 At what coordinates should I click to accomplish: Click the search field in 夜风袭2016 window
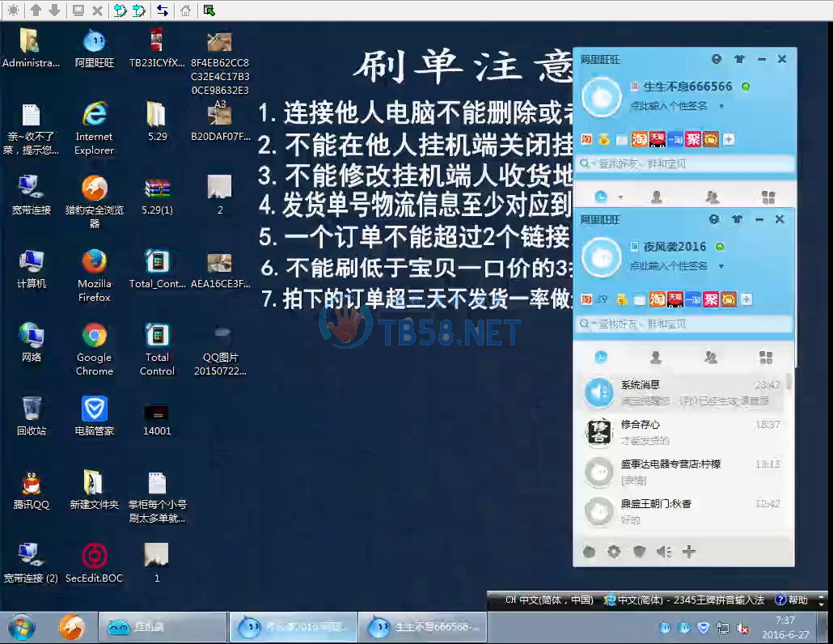(x=684, y=324)
